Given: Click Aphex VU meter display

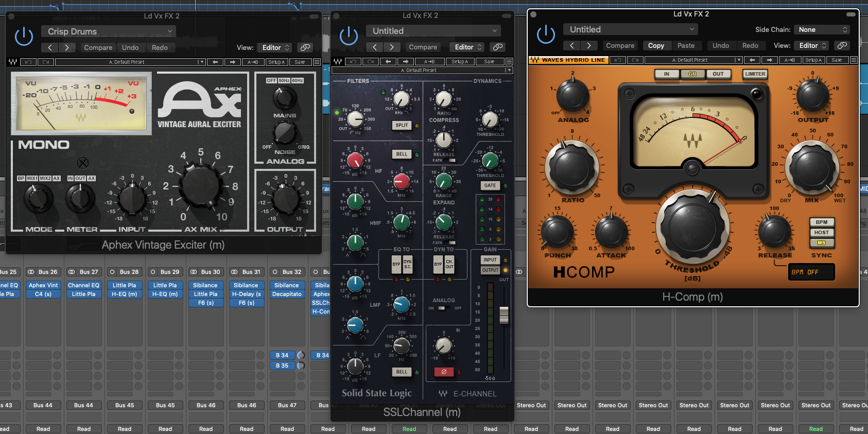Looking at the screenshot, I should pyautogui.click(x=81, y=103).
